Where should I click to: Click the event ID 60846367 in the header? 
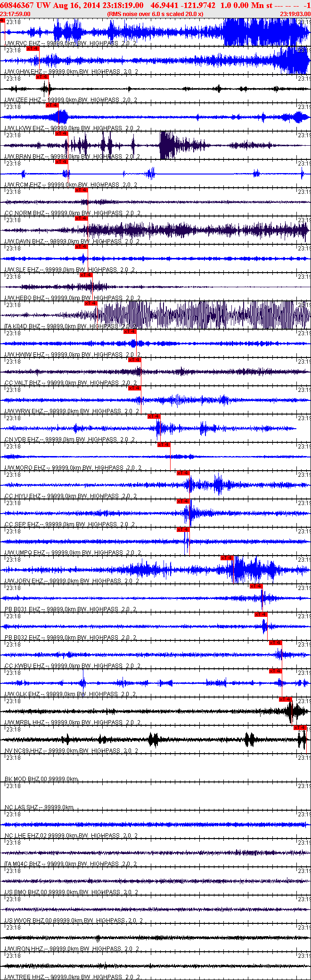click(x=17, y=5)
